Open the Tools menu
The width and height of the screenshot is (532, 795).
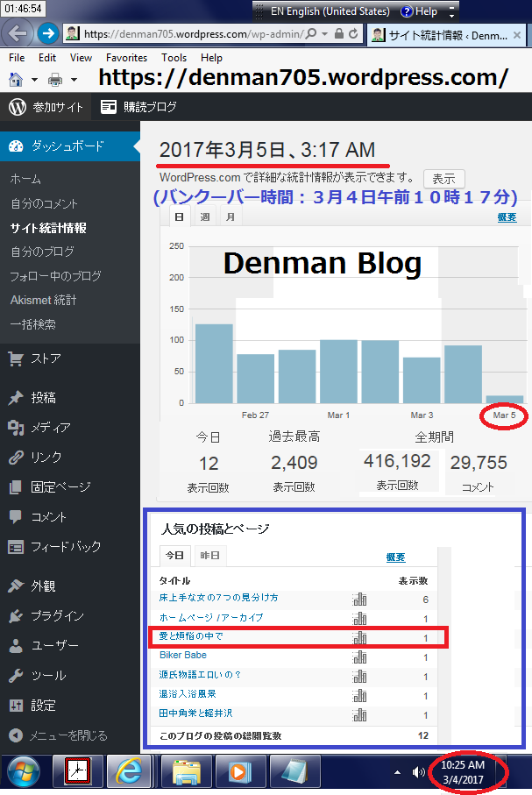[174, 58]
